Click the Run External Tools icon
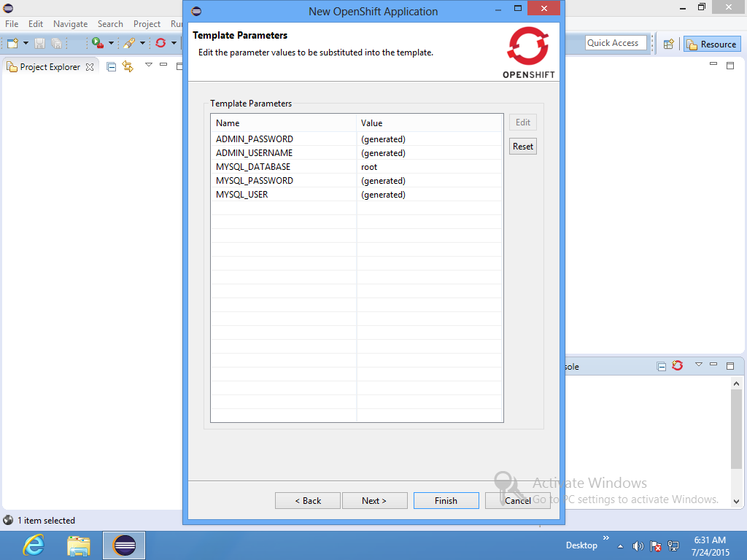The height and width of the screenshot is (560, 747). 98,43
